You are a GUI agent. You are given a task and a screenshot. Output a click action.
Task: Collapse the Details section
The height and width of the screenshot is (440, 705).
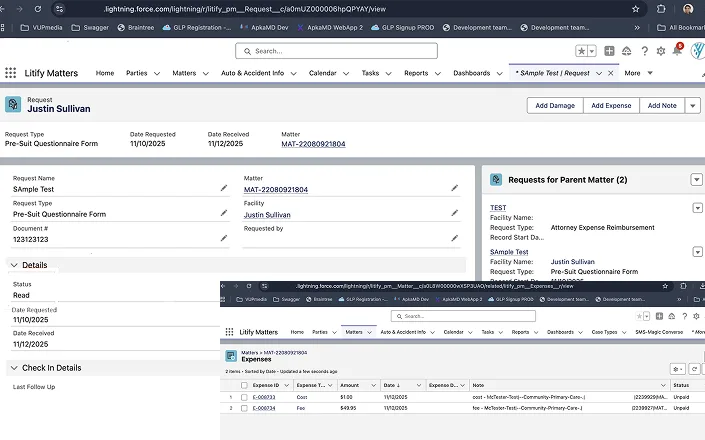click(x=14, y=265)
